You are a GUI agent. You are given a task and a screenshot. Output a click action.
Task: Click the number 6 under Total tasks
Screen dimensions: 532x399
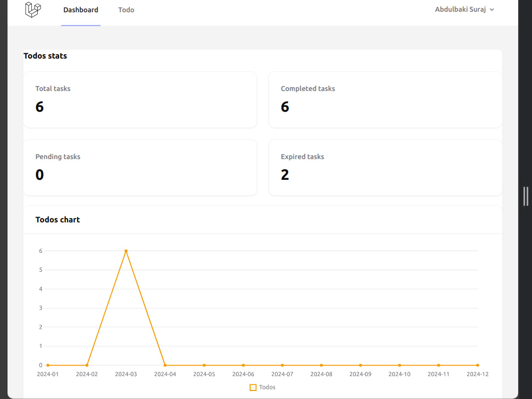pyautogui.click(x=39, y=106)
